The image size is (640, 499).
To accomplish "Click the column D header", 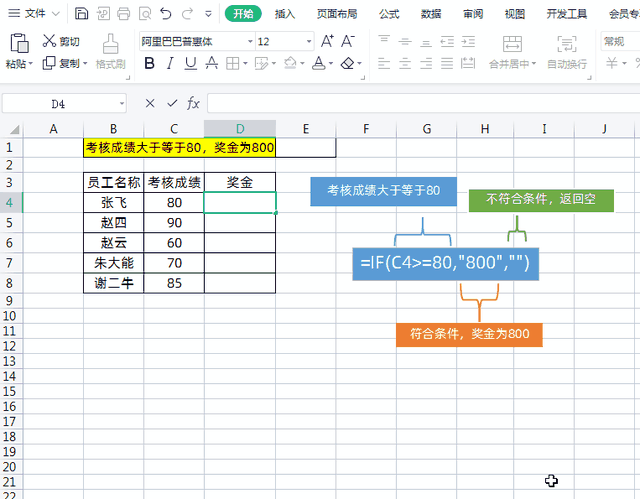I will [x=240, y=129].
